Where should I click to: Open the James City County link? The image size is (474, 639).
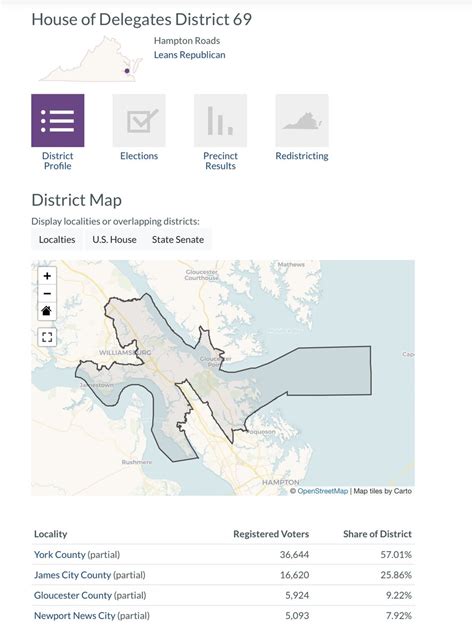pyautogui.click(x=73, y=575)
